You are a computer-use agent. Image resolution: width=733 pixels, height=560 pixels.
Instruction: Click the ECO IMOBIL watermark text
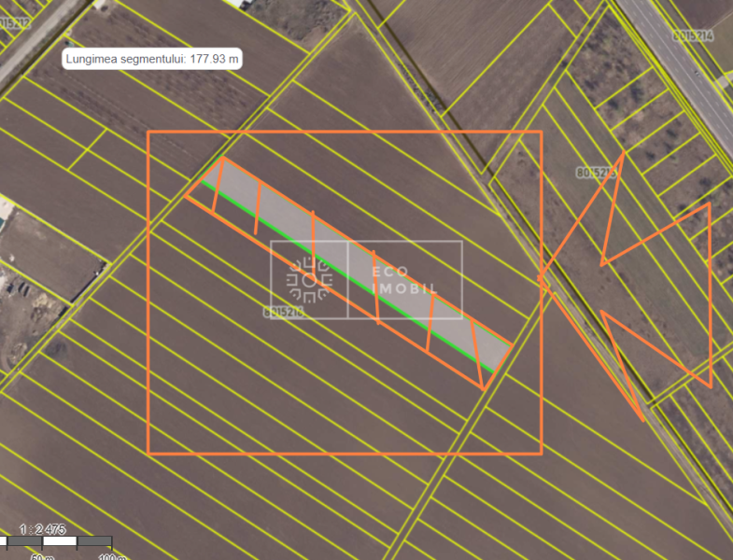point(404,280)
